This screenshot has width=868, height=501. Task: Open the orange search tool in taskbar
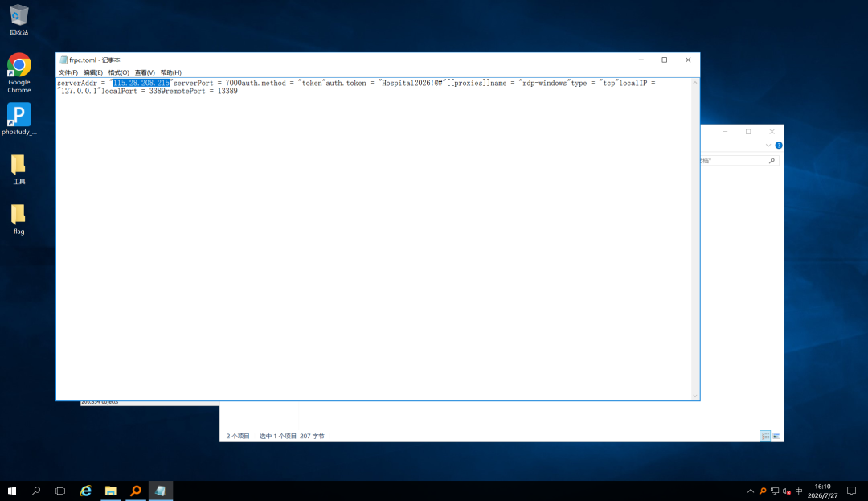point(136,491)
